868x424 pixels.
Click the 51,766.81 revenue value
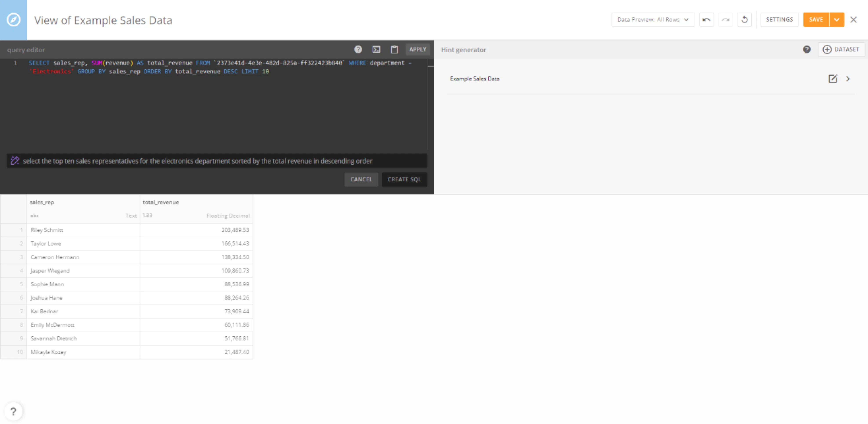[237, 338]
